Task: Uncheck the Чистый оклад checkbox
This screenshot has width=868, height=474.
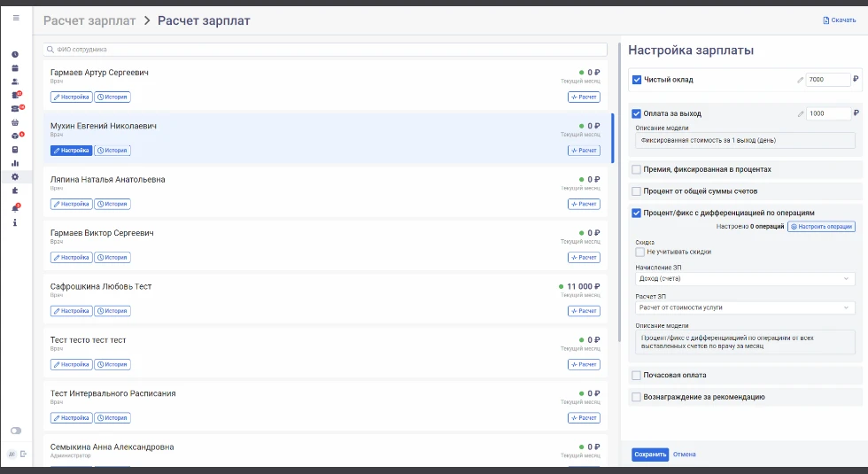Action: [637, 80]
